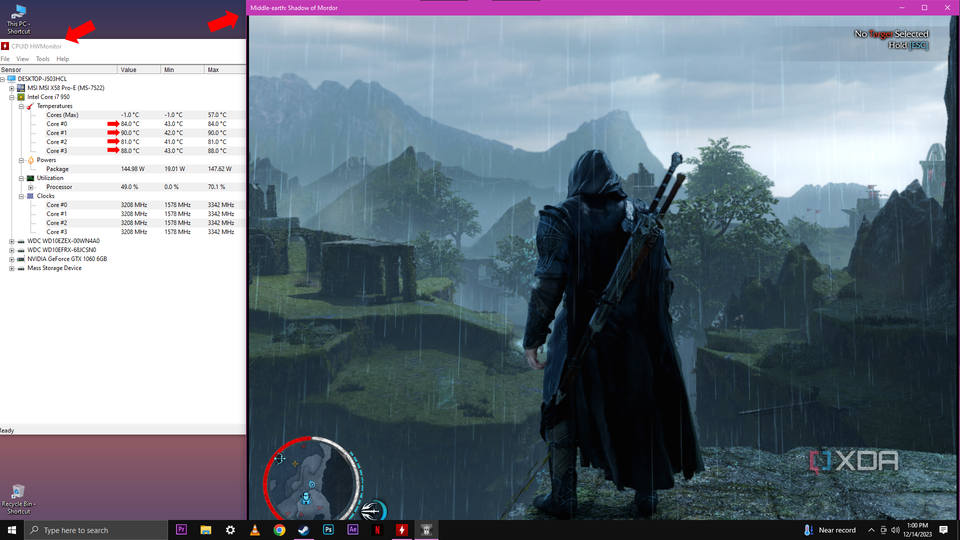Click the Max column header
This screenshot has width=960, height=540.
225,70
